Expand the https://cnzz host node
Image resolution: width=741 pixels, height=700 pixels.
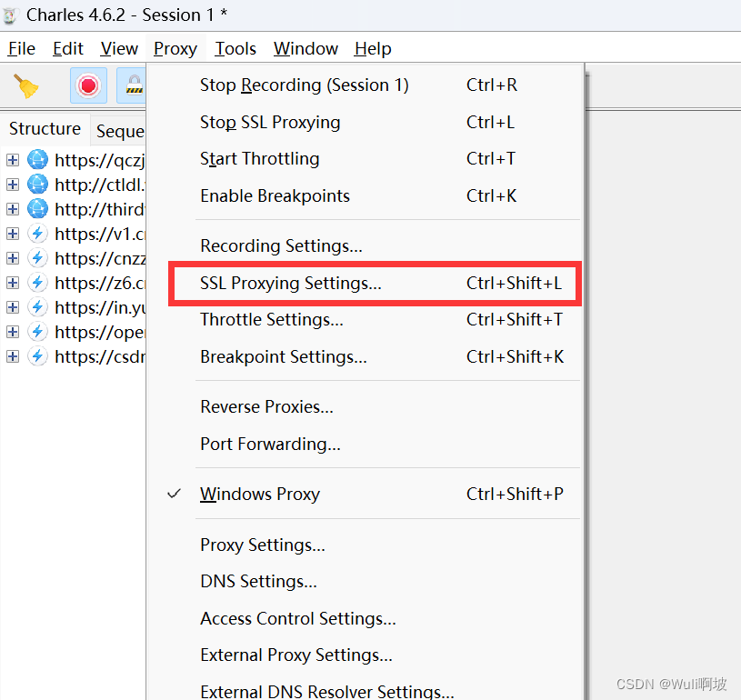point(13,258)
